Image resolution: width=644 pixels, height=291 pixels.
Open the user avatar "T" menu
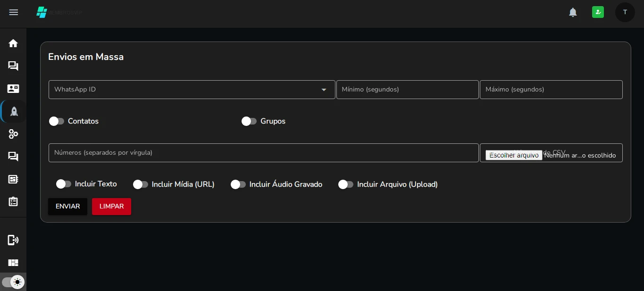pyautogui.click(x=625, y=12)
